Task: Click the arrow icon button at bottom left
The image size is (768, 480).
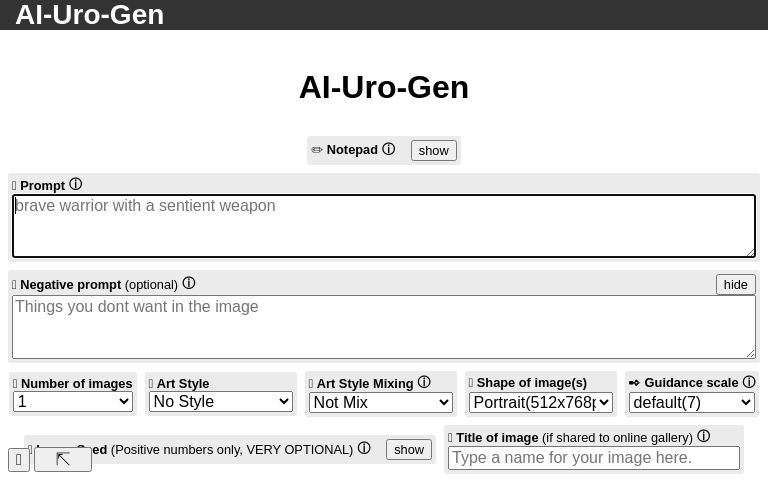Action: point(63,460)
